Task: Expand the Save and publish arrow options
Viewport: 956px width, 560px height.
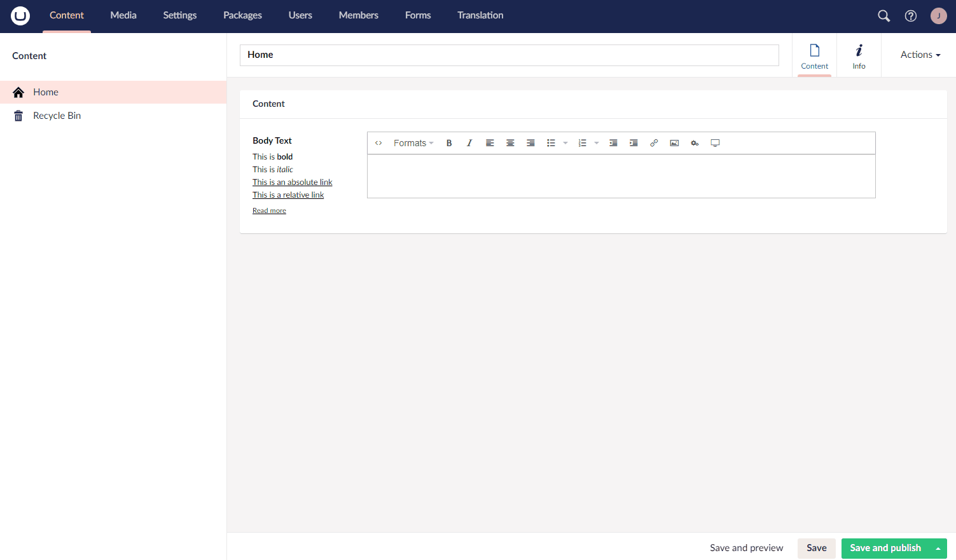Action: pyautogui.click(x=938, y=549)
